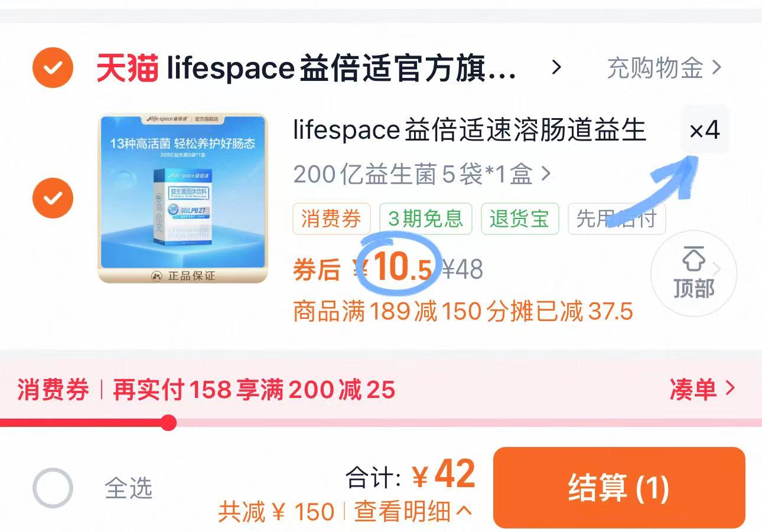Click the 顶部 back-to-top icon
Viewport: 762px width, 532px height.
click(694, 273)
